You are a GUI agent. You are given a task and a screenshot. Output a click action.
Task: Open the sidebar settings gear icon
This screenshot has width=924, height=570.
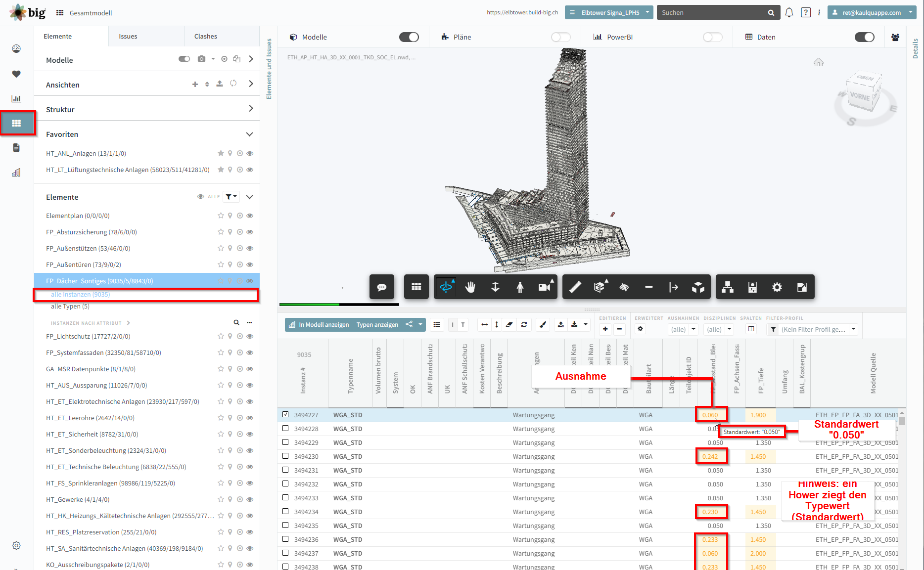(x=16, y=545)
